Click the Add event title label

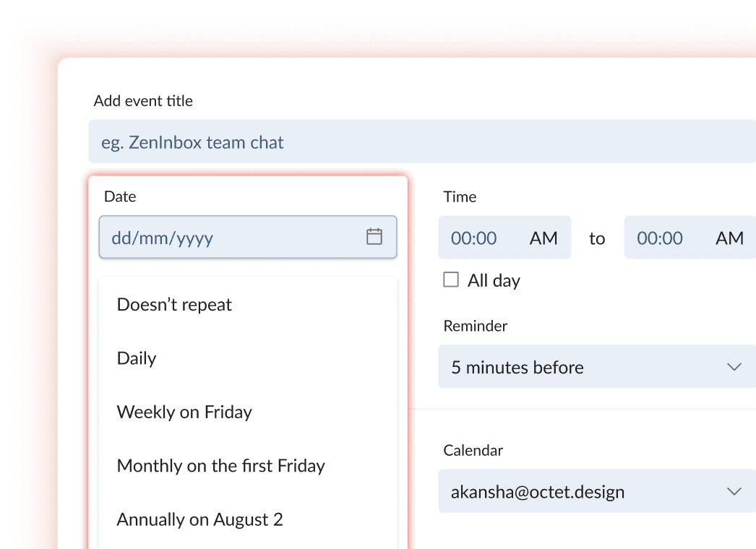pos(143,100)
